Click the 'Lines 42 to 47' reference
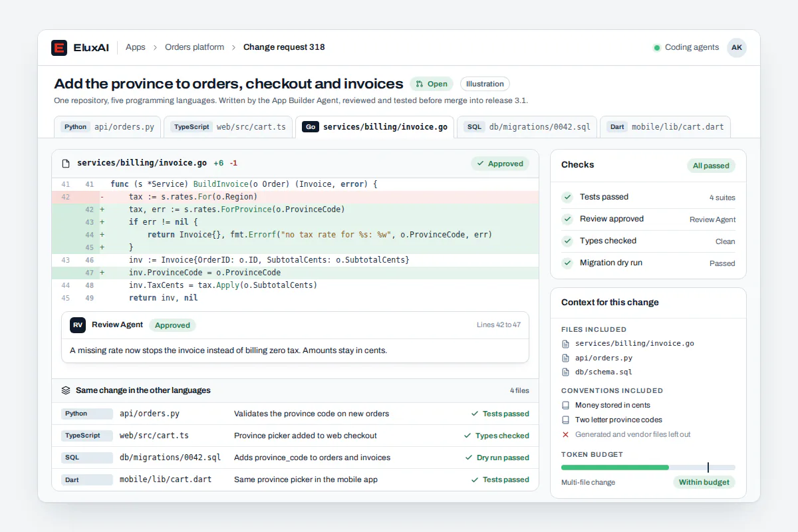 click(x=498, y=325)
